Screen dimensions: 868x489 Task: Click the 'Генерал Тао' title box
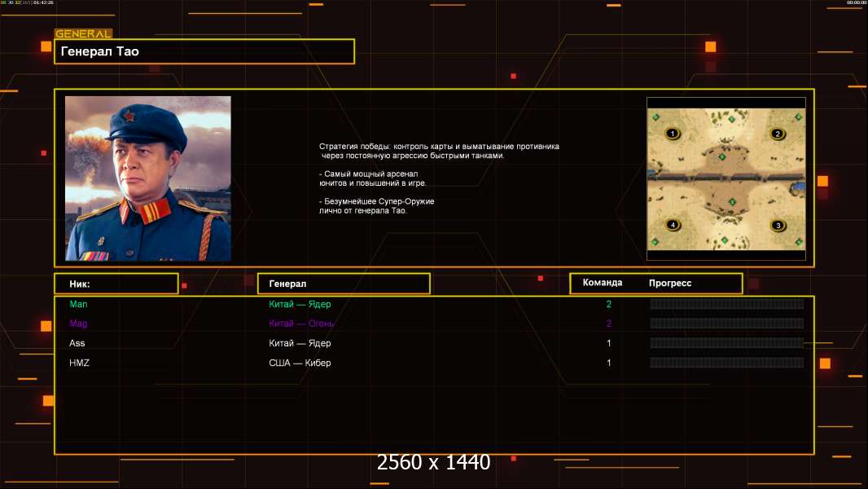tap(204, 51)
